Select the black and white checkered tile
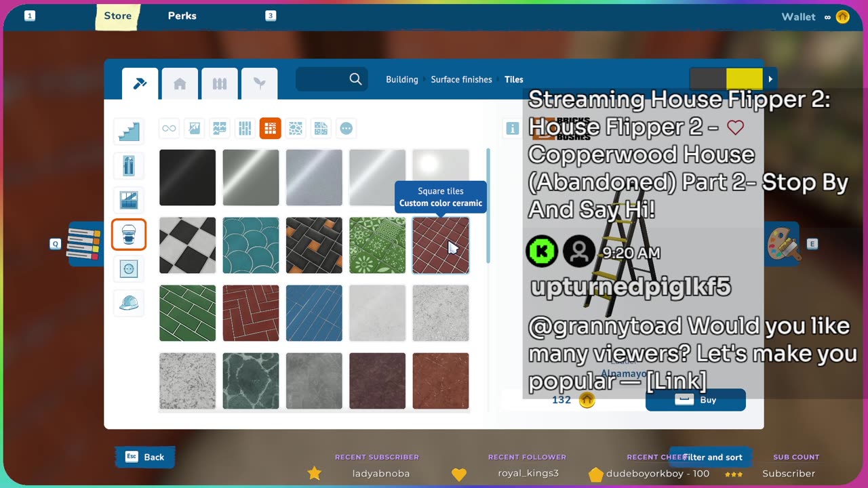 click(x=187, y=245)
